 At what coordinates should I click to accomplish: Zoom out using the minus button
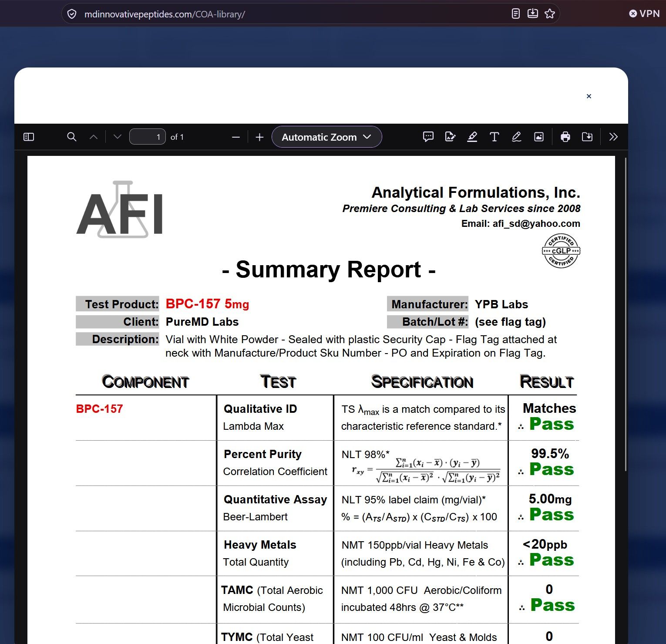pyautogui.click(x=236, y=137)
